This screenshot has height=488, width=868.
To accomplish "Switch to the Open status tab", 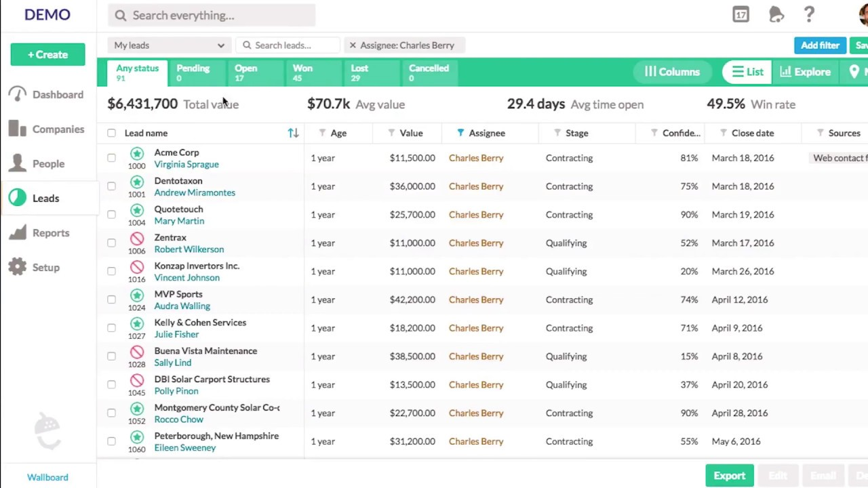I will coord(245,72).
